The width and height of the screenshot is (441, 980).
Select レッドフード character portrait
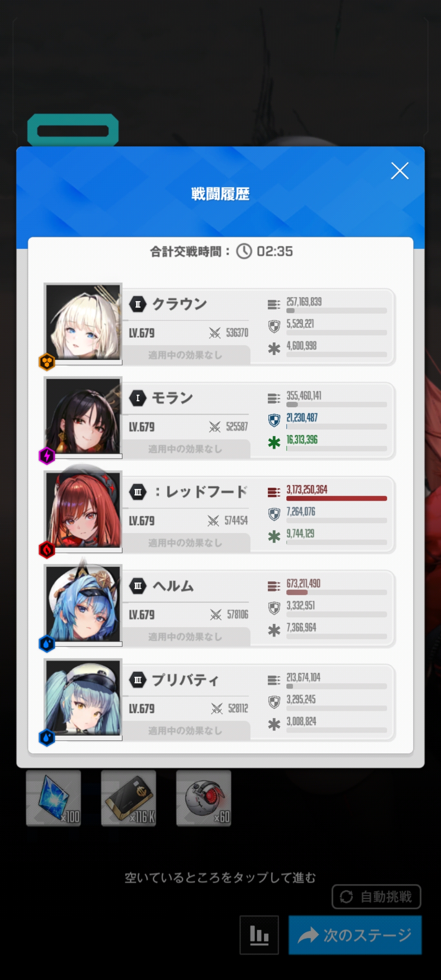83,510
